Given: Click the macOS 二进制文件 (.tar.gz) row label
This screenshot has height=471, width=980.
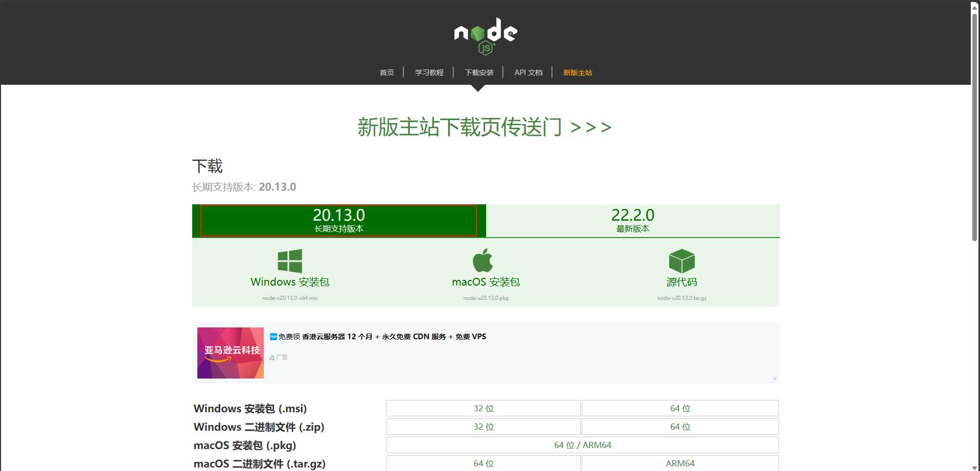Looking at the screenshot, I should tap(259, 464).
